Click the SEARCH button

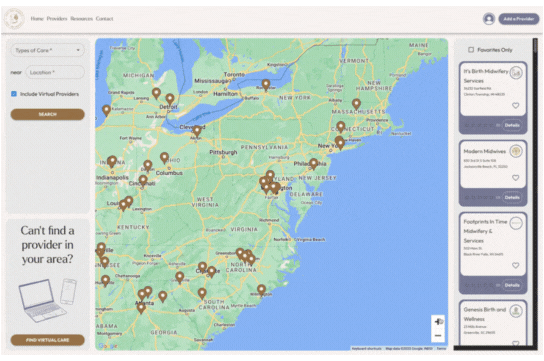point(48,114)
